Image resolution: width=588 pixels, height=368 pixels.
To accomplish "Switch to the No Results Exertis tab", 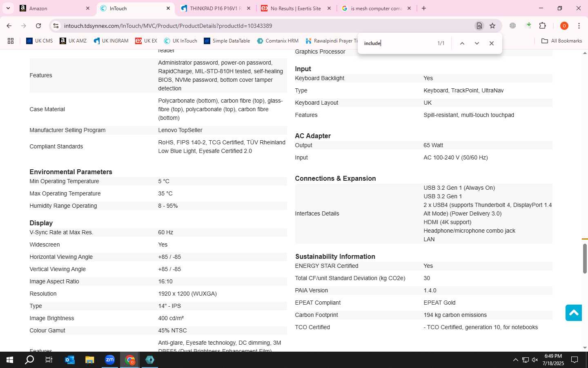I will click(x=296, y=8).
